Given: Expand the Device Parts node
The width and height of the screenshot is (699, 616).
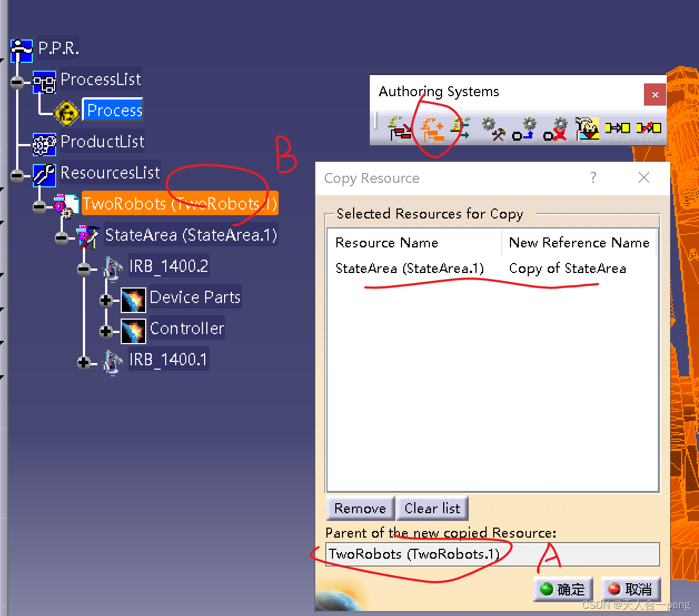Looking at the screenshot, I should [x=106, y=300].
